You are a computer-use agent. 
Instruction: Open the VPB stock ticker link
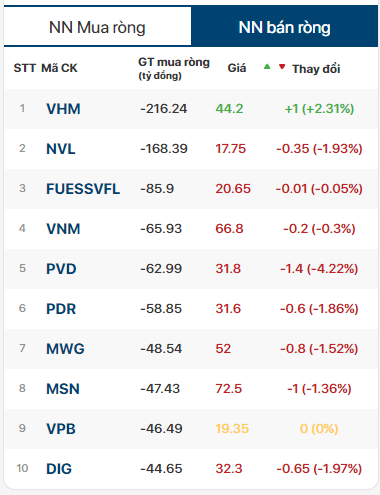pos(61,429)
